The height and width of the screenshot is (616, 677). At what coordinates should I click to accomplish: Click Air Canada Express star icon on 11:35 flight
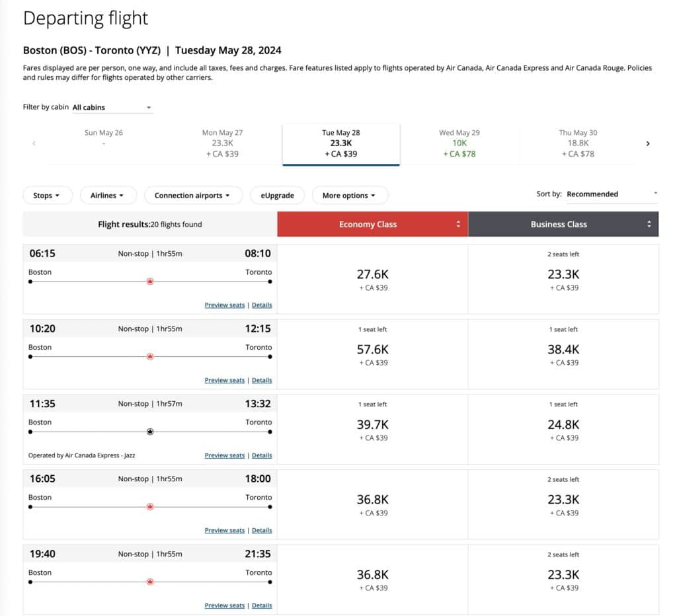click(x=150, y=432)
